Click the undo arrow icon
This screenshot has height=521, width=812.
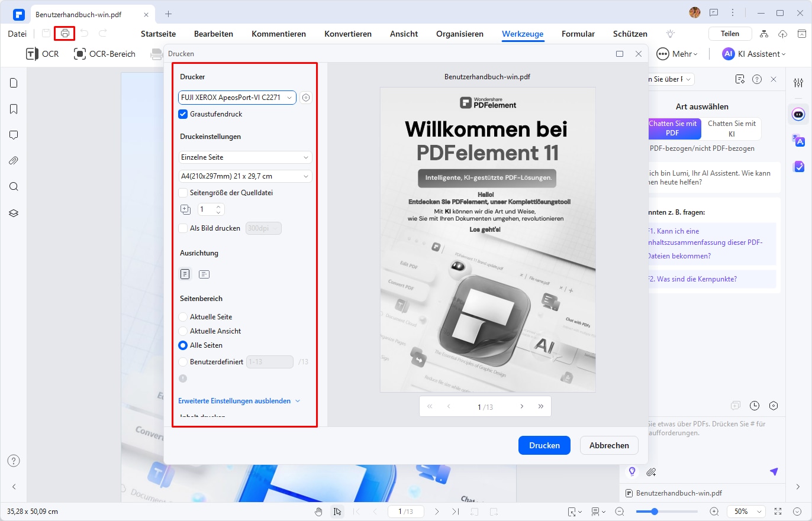click(84, 34)
